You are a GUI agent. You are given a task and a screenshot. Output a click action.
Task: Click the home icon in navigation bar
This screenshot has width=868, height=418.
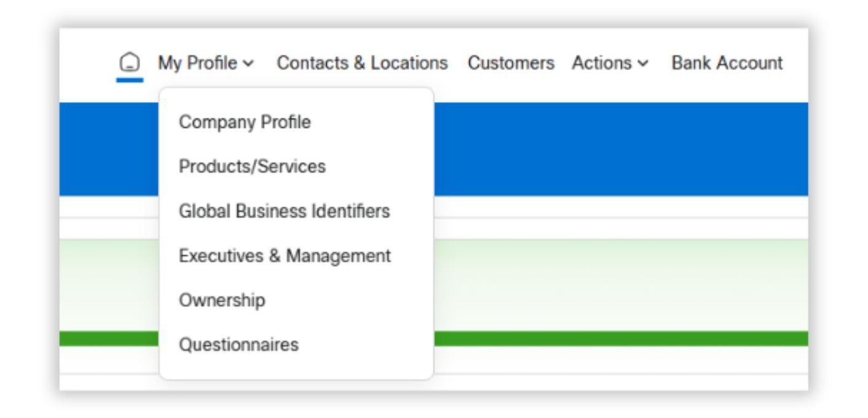pyautogui.click(x=130, y=64)
